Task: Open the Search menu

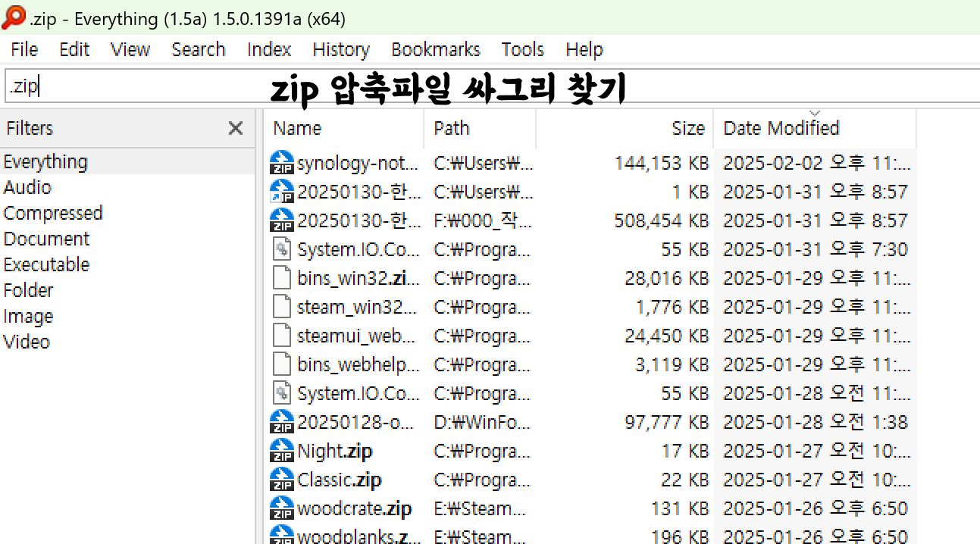Action: [x=198, y=49]
